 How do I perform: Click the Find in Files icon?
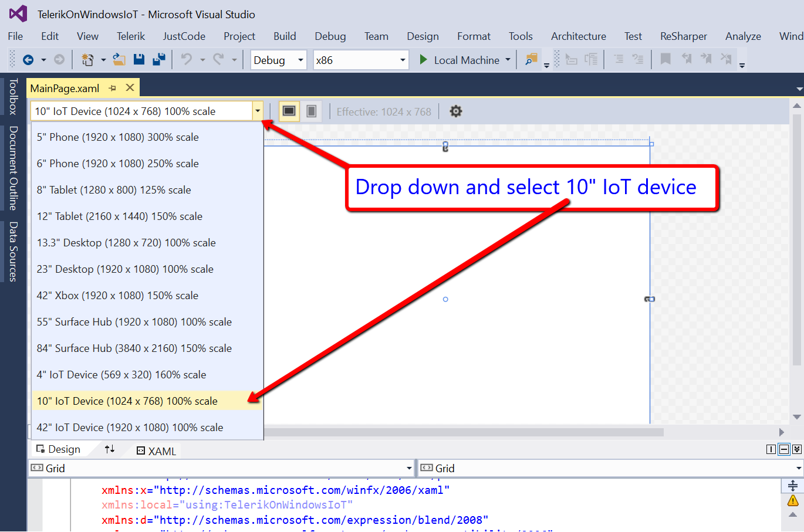pyautogui.click(x=531, y=60)
